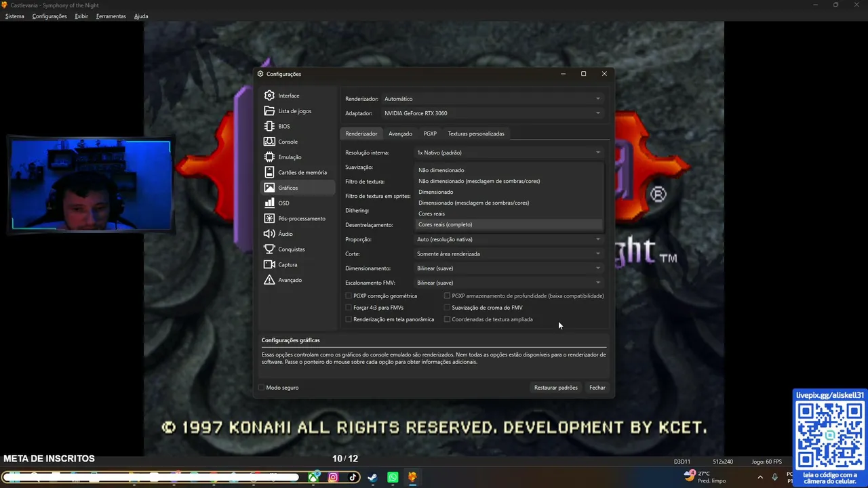Toggle Forçar 4:3 para FMVs
Viewport: 868px width, 488px height.
point(349,308)
